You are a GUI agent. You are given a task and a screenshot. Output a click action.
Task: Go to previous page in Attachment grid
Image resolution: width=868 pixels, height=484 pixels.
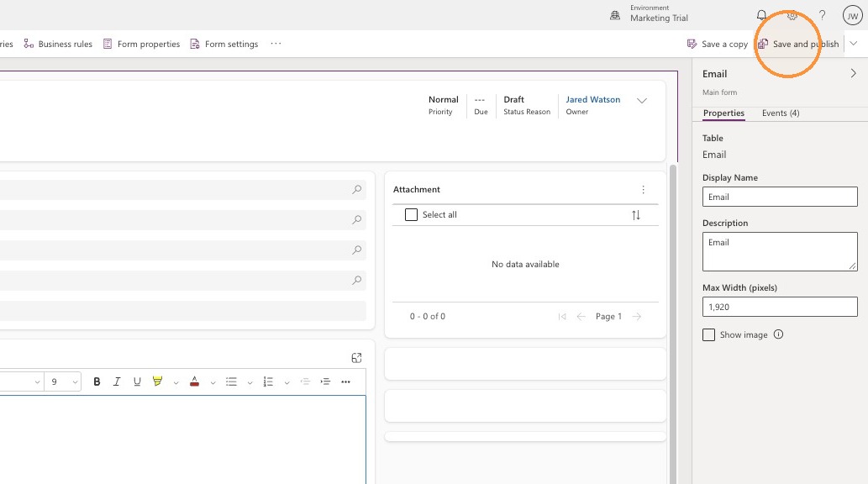pyautogui.click(x=581, y=316)
